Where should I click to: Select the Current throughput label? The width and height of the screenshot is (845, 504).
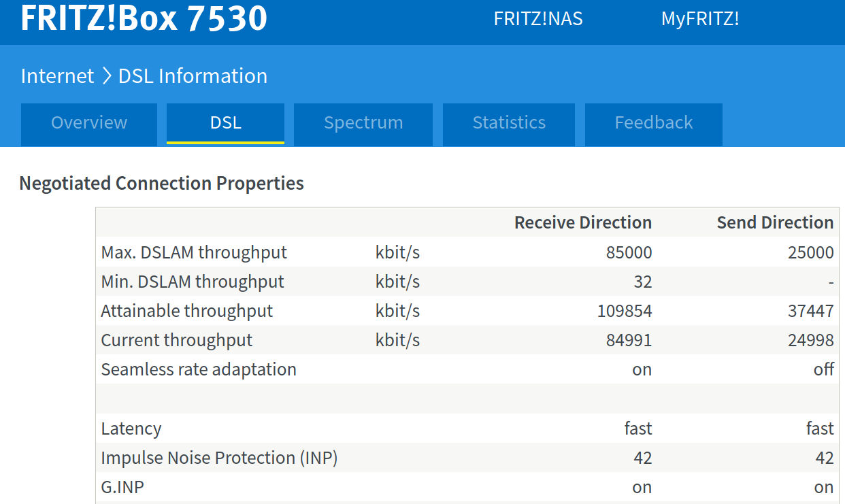pyautogui.click(x=177, y=340)
